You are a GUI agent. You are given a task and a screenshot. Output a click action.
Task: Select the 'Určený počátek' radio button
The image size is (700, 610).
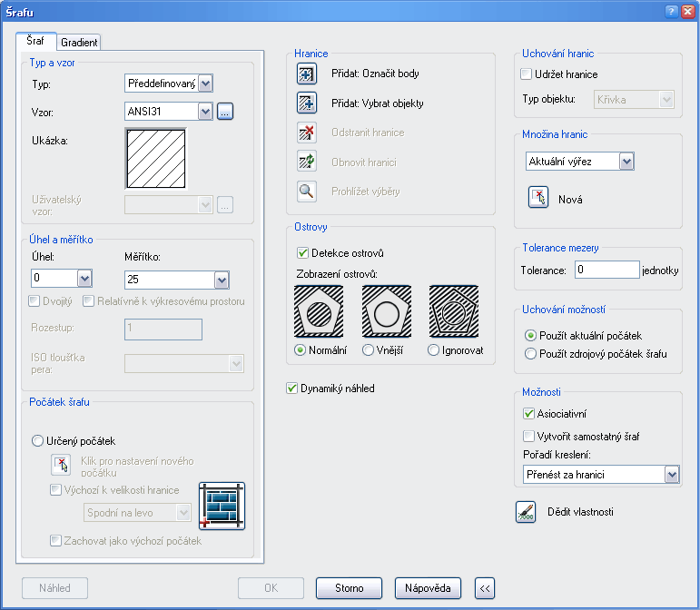37,441
